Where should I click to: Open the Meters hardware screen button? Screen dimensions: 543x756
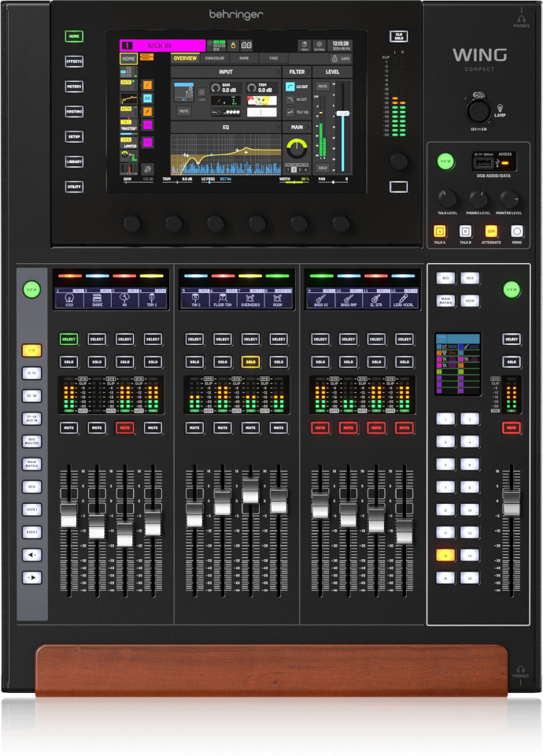[74, 87]
